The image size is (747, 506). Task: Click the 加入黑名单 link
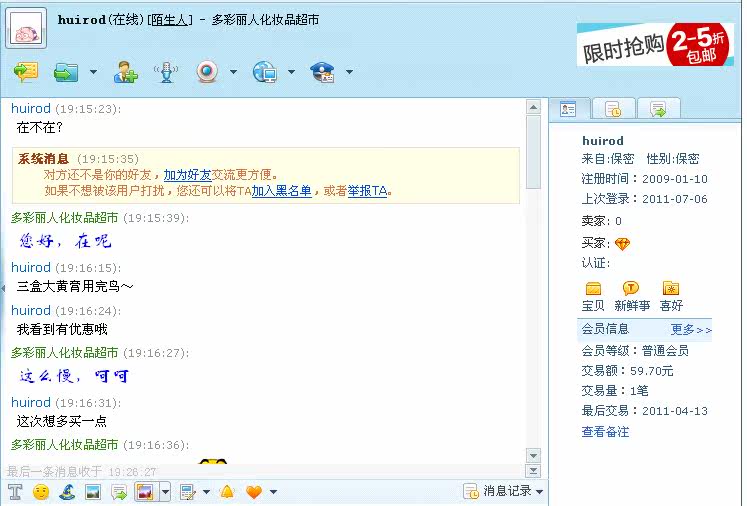(282, 191)
